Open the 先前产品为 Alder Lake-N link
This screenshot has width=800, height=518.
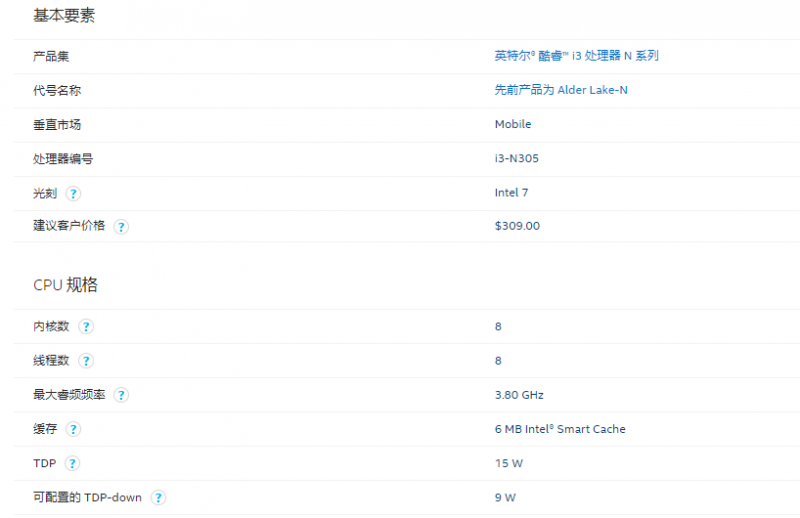(x=561, y=90)
